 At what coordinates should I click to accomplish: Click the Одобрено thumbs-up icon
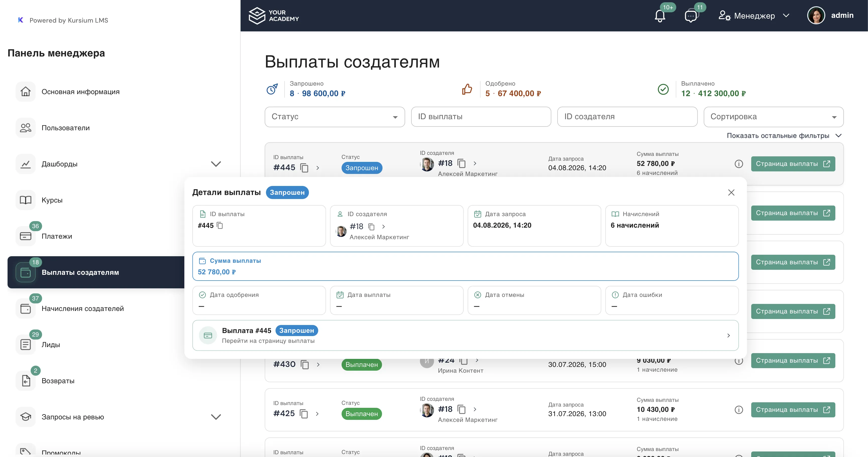[x=467, y=89]
